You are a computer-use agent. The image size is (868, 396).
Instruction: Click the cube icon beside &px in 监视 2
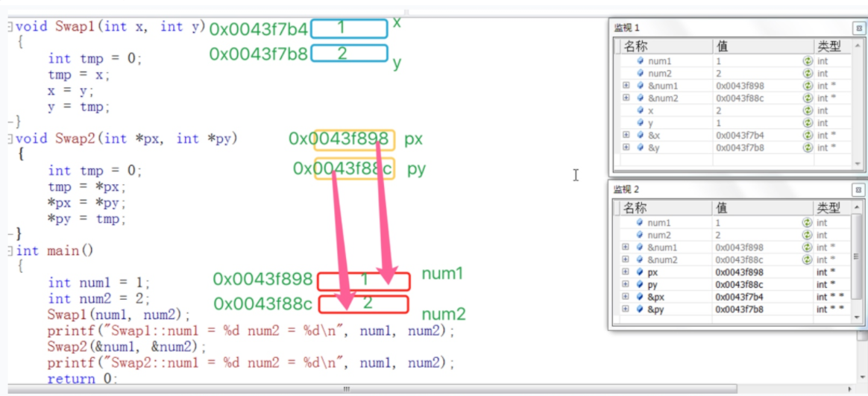tap(641, 297)
